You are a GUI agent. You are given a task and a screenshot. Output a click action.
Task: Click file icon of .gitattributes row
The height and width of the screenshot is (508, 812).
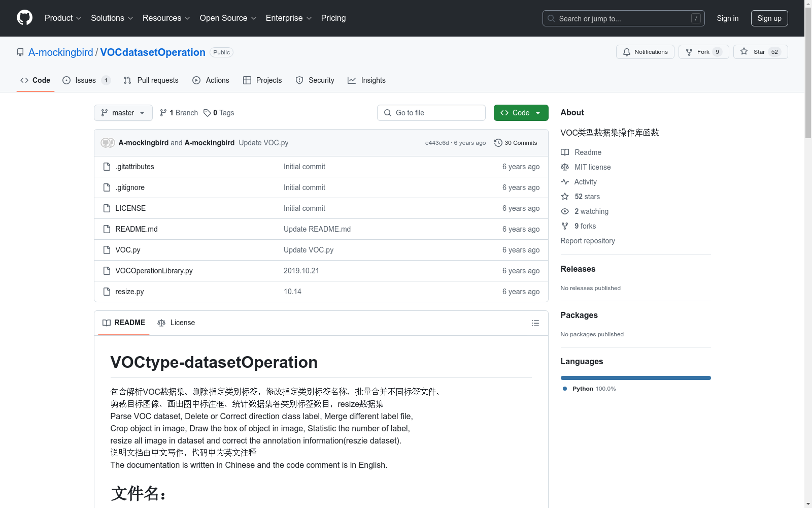107,167
